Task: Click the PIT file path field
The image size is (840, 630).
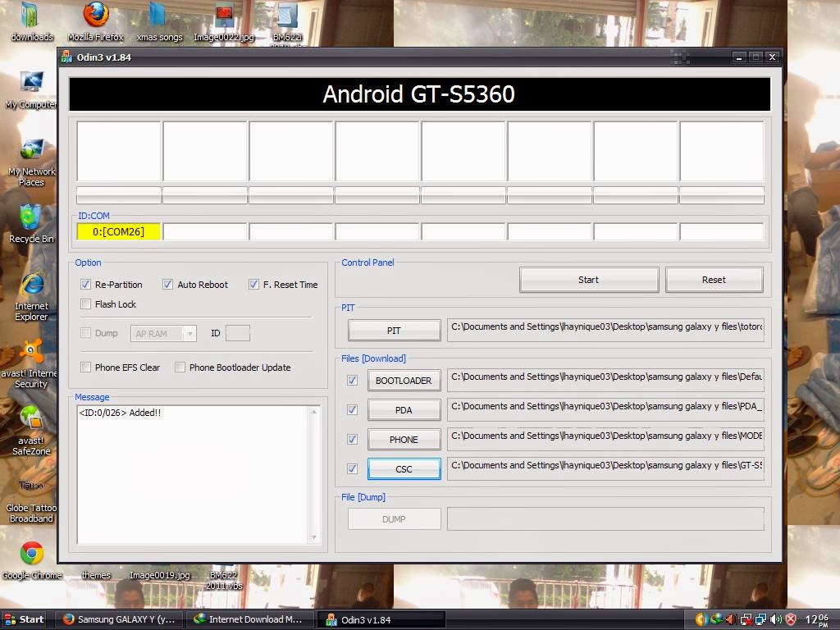Action: [x=606, y=330]
